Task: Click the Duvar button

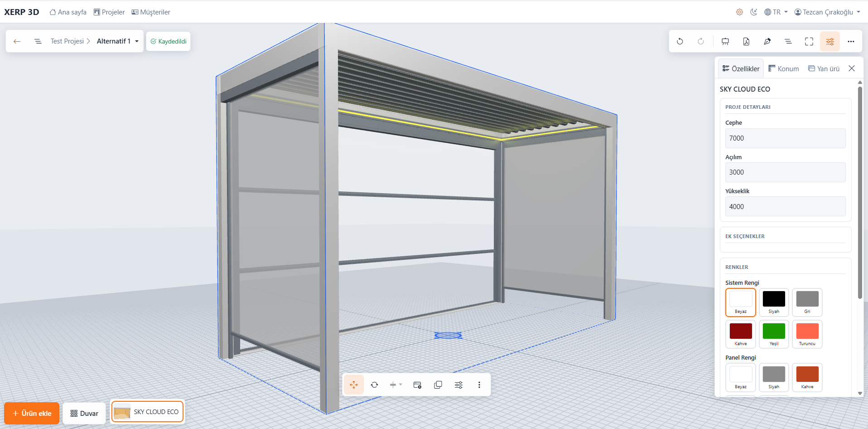Action: click(x=84, y=413)
